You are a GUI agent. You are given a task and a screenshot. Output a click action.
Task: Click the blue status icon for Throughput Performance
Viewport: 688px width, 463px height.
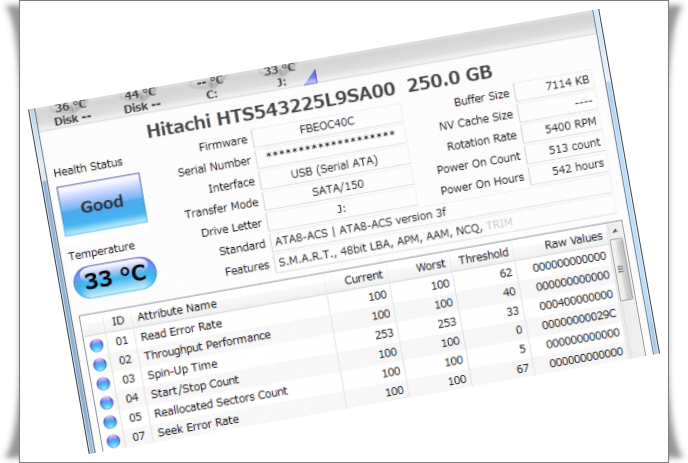tap(100, 364)
